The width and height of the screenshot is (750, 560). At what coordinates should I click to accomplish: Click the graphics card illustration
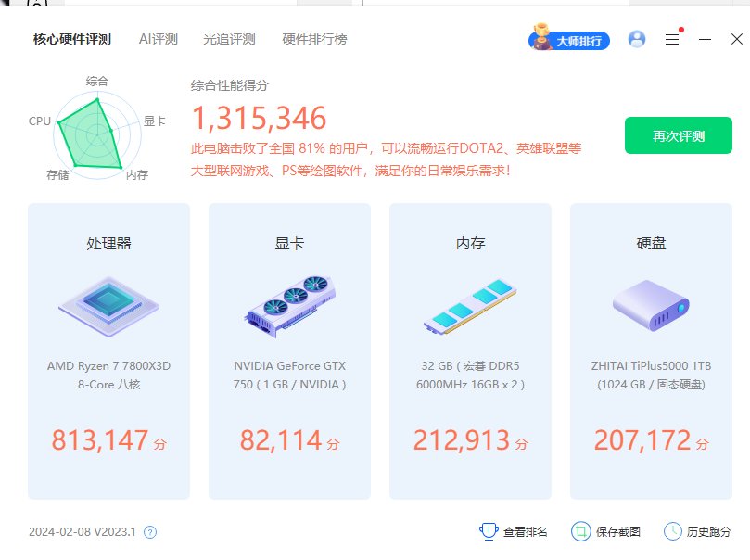click(290, 307)
